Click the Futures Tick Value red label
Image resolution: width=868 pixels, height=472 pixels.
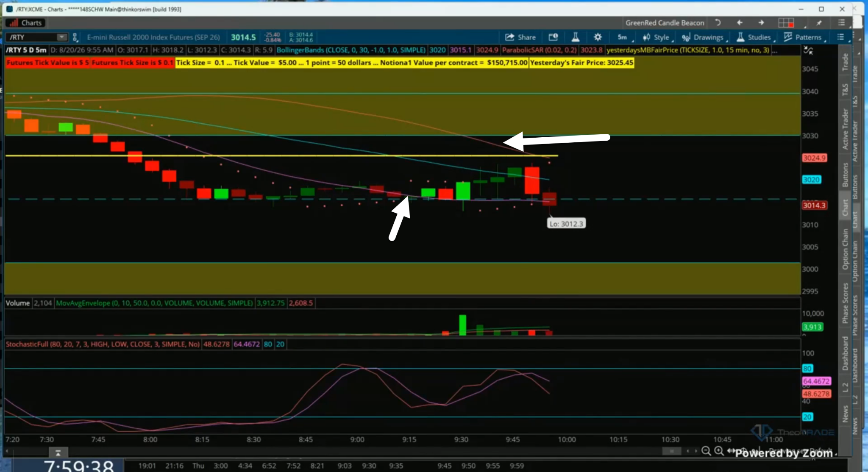click(47, 63)
